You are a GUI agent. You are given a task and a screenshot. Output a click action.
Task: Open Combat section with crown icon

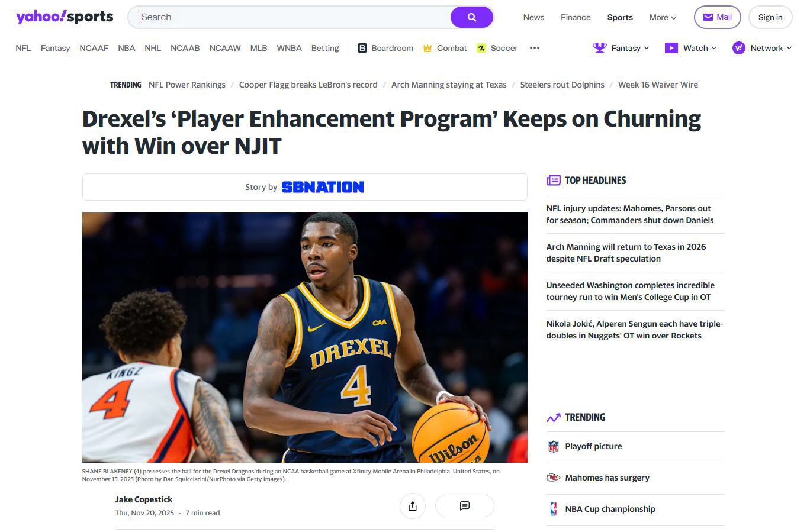point(445,48)
